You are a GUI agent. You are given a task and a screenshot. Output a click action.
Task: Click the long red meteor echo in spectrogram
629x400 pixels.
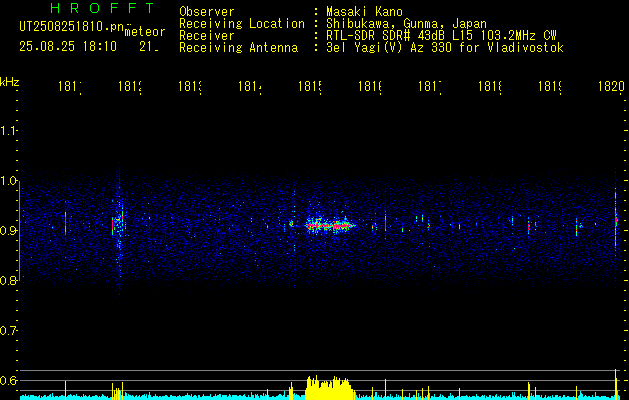point(330,225)
